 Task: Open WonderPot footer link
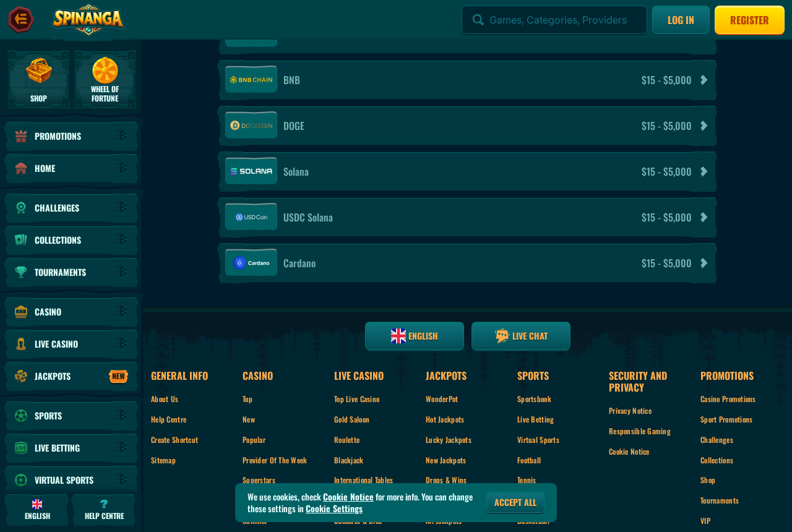(x=442, y=399)
